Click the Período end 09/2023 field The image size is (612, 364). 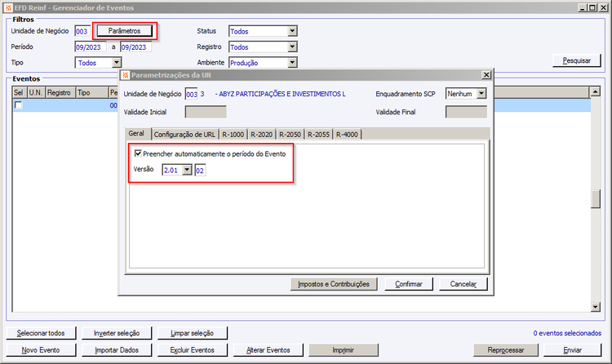(x=135, y=47)
